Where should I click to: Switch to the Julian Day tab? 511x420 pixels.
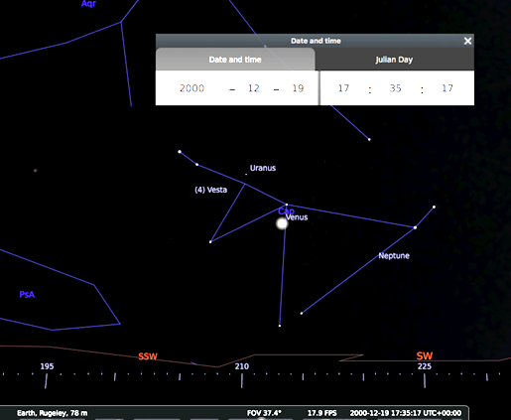[394, 60]
